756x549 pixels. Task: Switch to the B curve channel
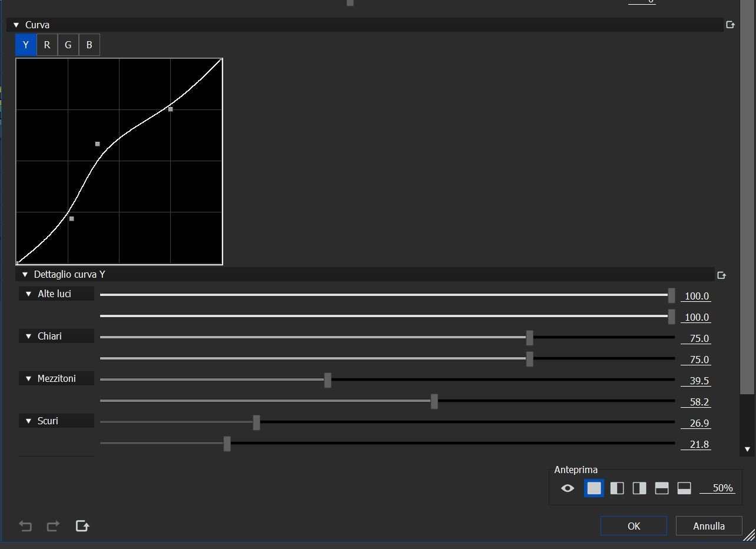pyautogui.click(x=89, y=45)
